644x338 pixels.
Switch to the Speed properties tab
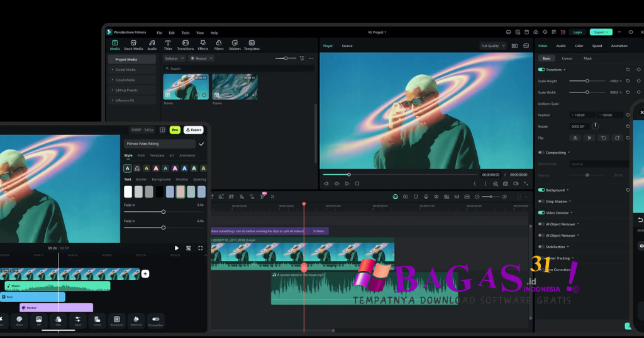pyautogui.click(x=597, y=46)
